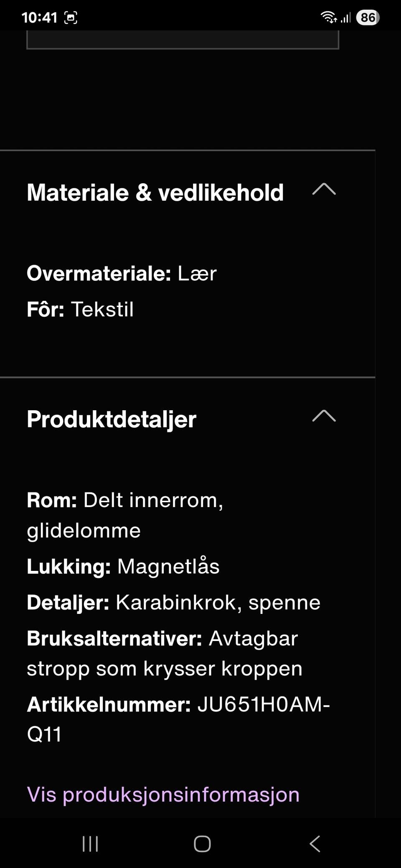Collapse the Materiale & vedlikehold section chevron

pos(324,190)
